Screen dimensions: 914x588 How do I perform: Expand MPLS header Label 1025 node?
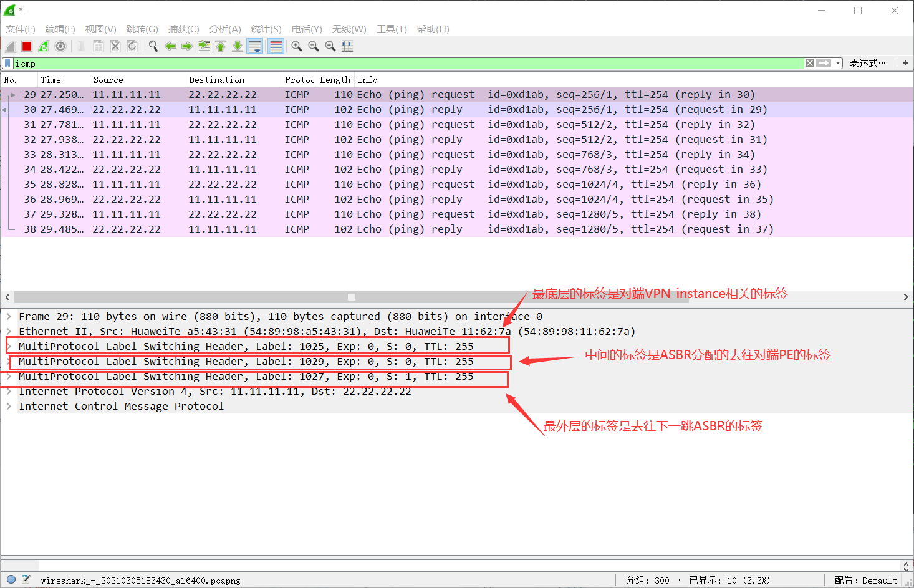9,346
